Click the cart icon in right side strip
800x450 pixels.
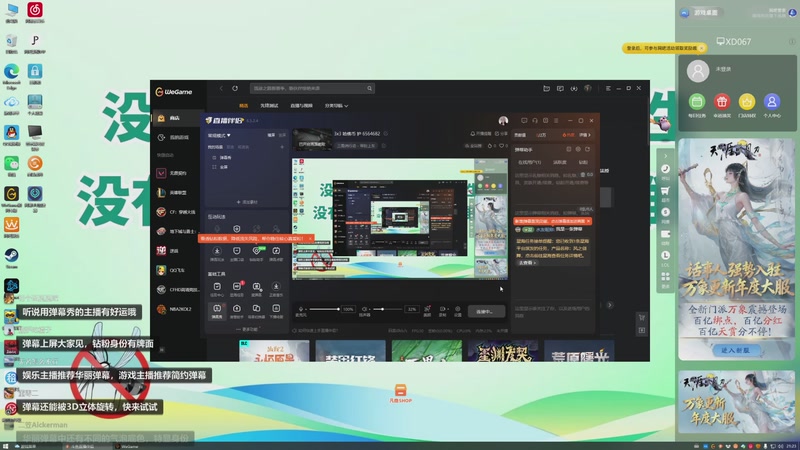click(665, 191)
